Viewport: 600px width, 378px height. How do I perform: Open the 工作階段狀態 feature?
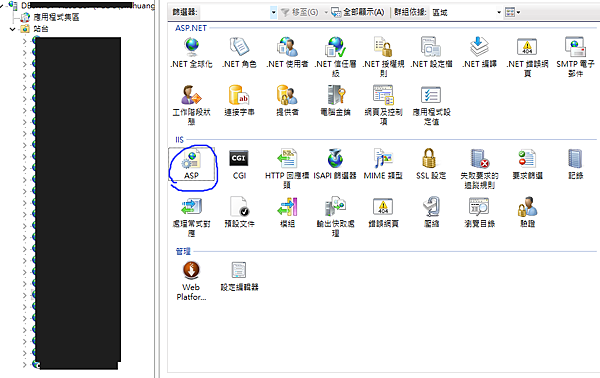coord(191,105)
